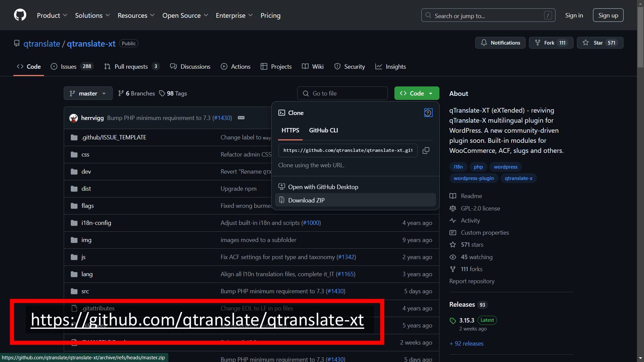This screenshot has height=362, width=644.
Task: Open the Pricing link
Action: click(270, 15)
